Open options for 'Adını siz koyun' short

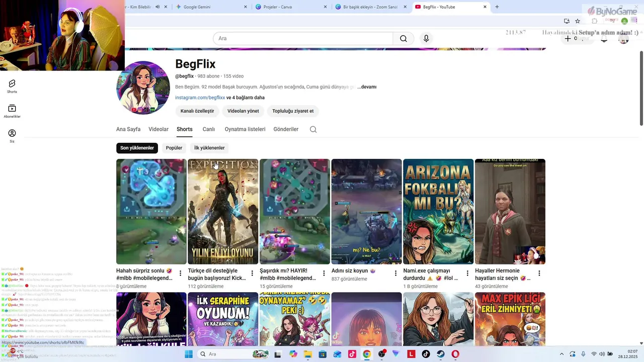click(395, 274)
